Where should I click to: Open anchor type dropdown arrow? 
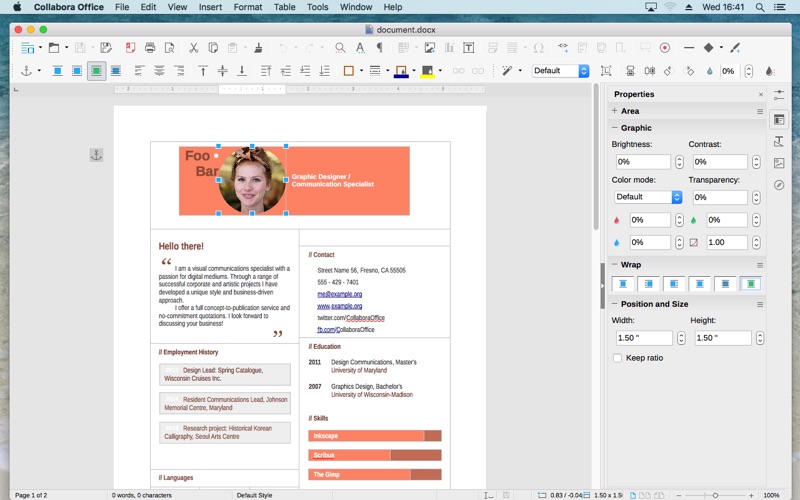coord(39,71)
